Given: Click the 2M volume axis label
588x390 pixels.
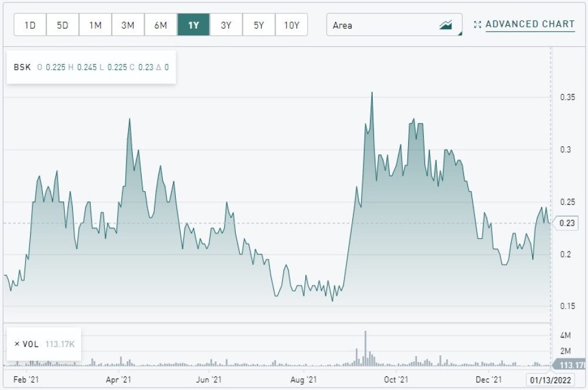Looking at the screenshot, I should [566, 351].
